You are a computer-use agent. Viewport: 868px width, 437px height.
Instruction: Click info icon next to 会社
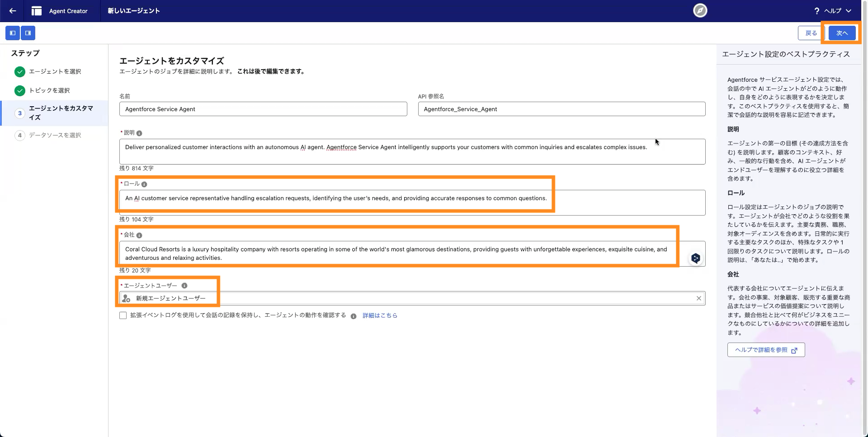(x=139, y=235)
